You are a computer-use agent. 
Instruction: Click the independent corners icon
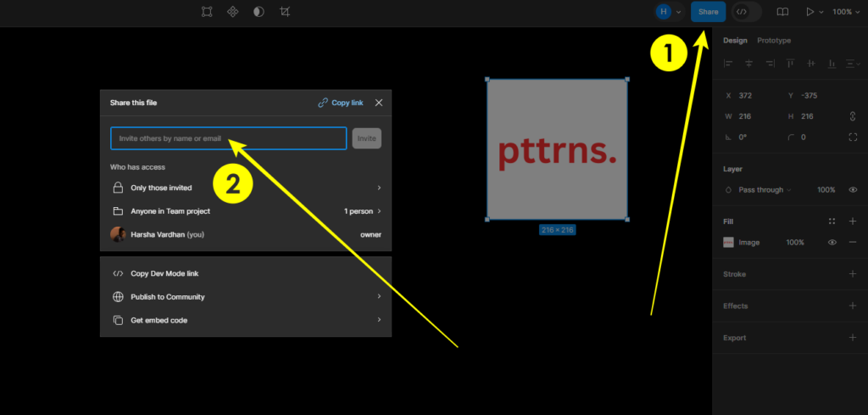(853, 137)
